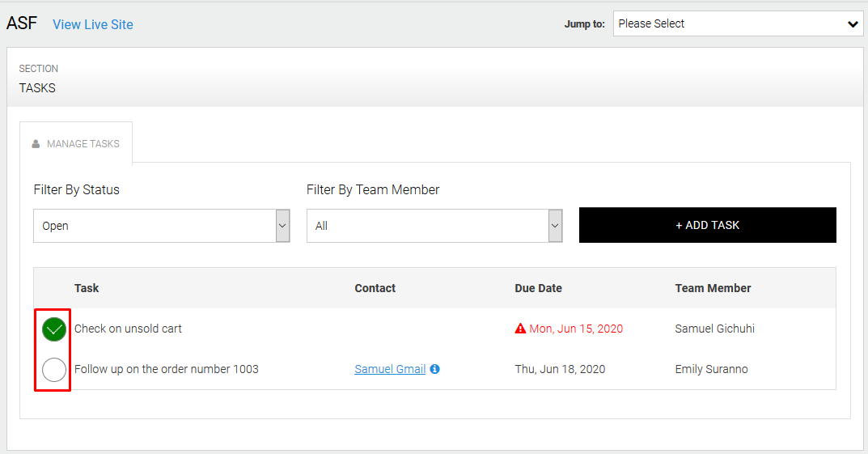Image resolution: width=868 pixels, height=454 pixels.
Task: Click the Team Member column header
Action: [x=713, y=288]
